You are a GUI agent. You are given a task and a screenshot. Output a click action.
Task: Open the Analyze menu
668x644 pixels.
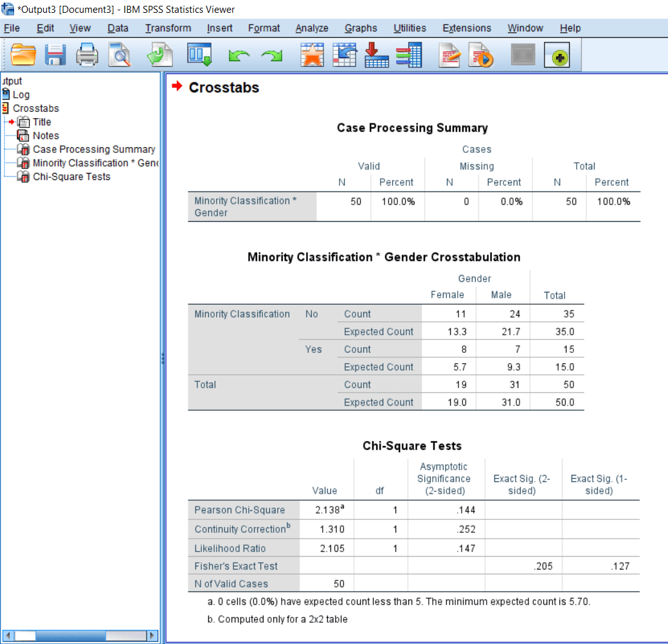point(312,28)
